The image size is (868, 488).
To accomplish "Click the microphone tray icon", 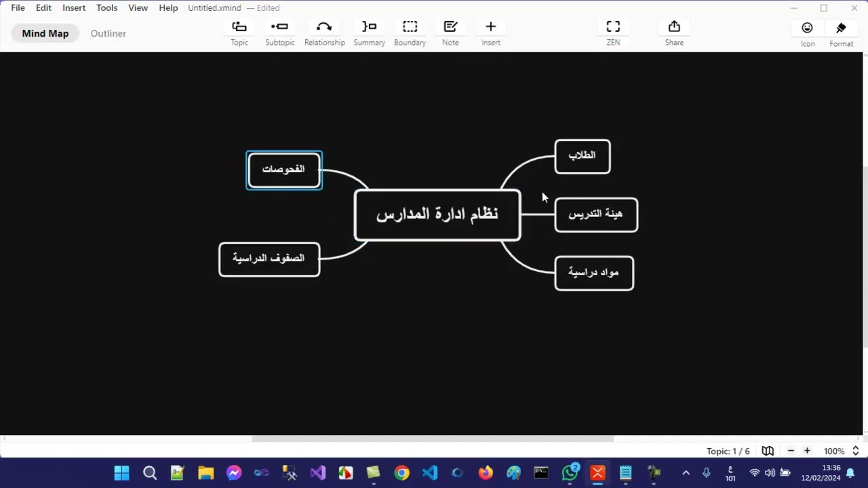I will 707,472.
